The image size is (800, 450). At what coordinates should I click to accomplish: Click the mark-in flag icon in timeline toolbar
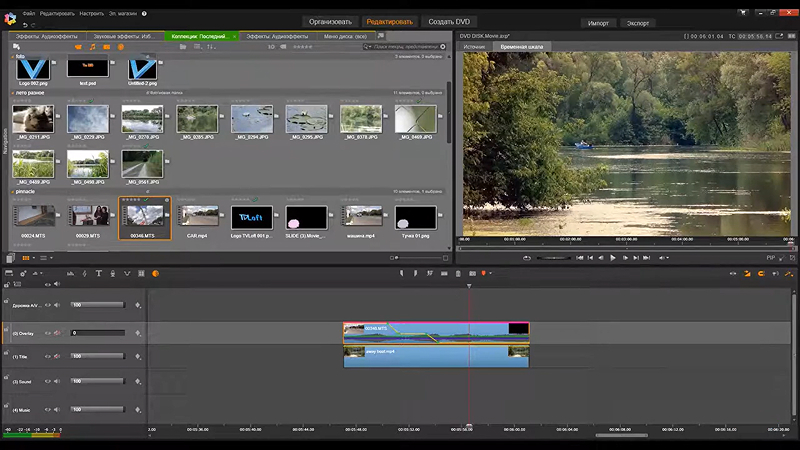(402, 273)
